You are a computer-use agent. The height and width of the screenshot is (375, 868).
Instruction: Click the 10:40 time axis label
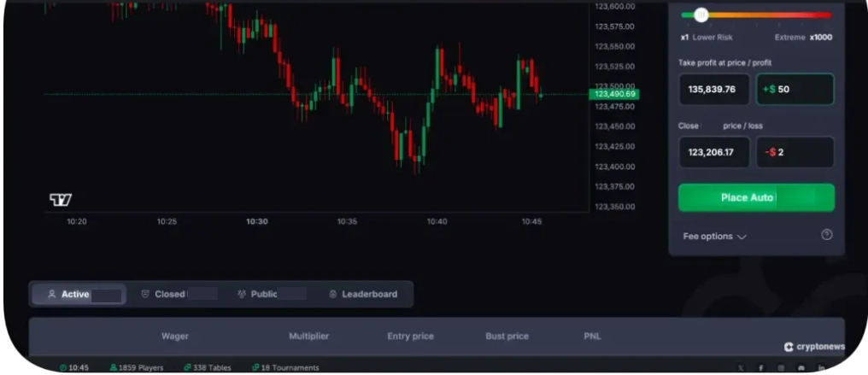tap(437, 221)
